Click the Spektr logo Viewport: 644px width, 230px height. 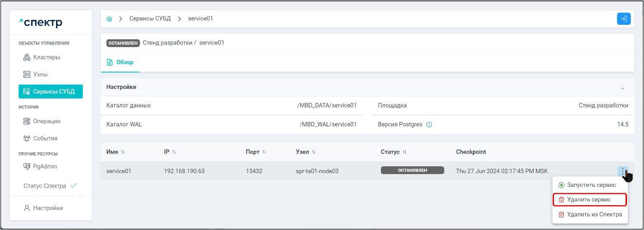tap(40, 23)
